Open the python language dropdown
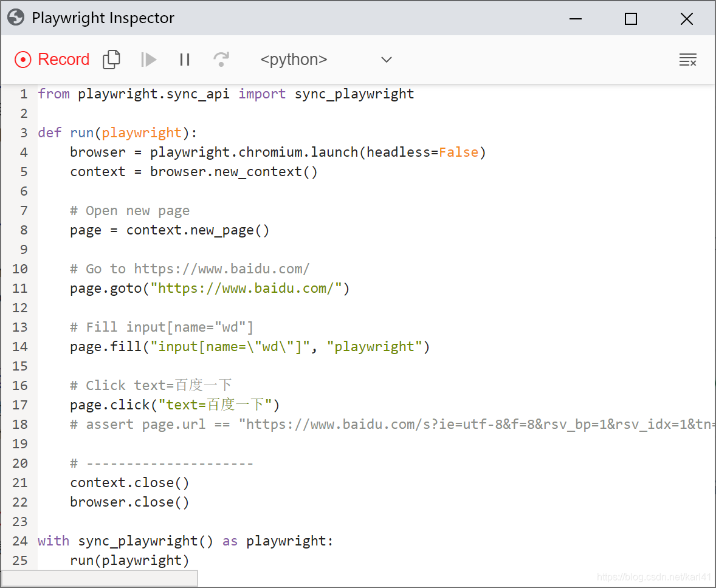716x588 pixels. [326, 60]
